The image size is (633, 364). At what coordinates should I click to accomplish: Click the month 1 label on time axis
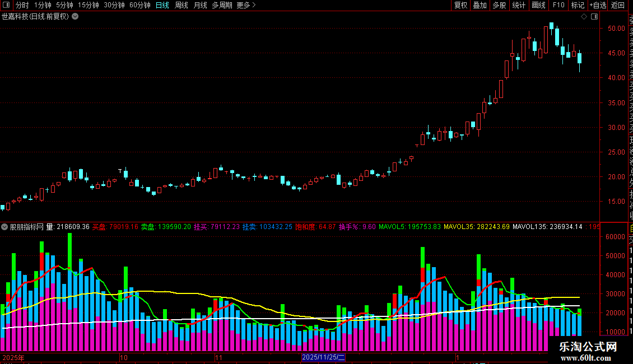458,357
